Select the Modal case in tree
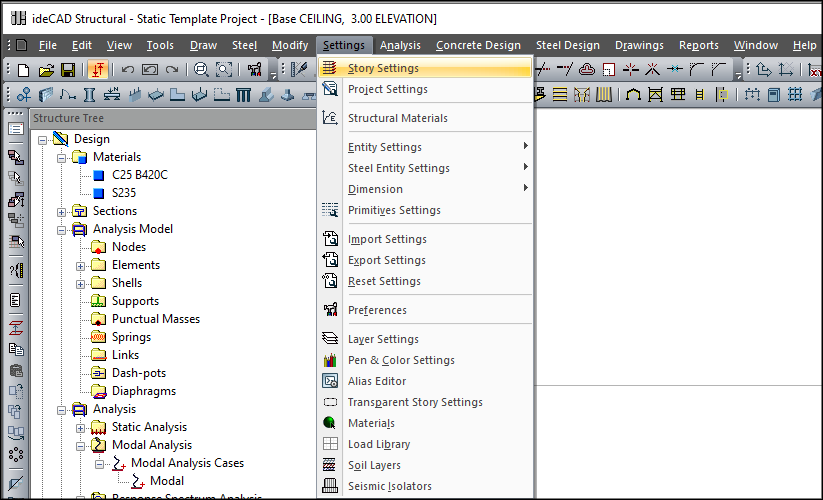This screenshot has width=823, height=500. pos(166,481)
